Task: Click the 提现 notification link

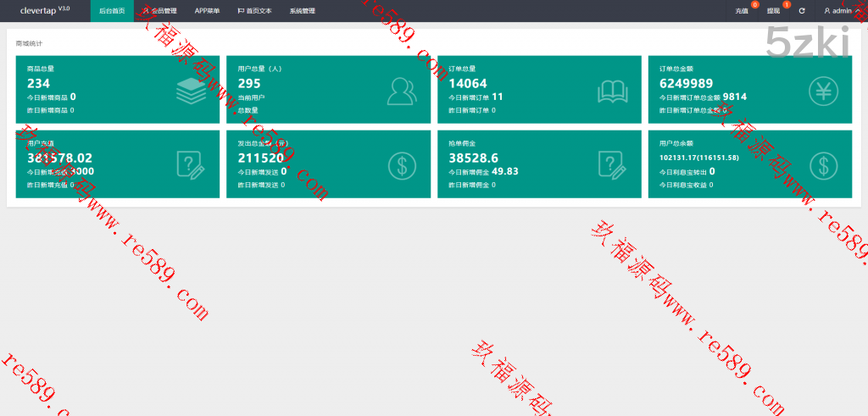Action: (773, 11)
